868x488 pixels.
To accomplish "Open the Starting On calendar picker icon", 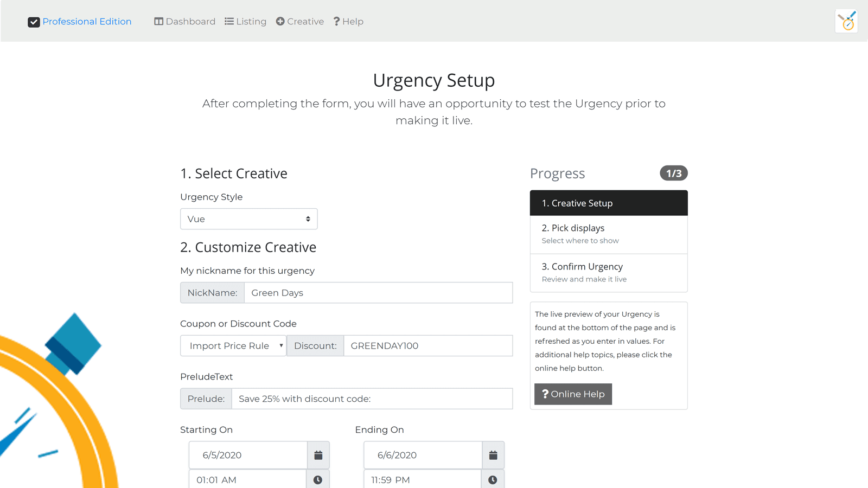I will (318, 455).
